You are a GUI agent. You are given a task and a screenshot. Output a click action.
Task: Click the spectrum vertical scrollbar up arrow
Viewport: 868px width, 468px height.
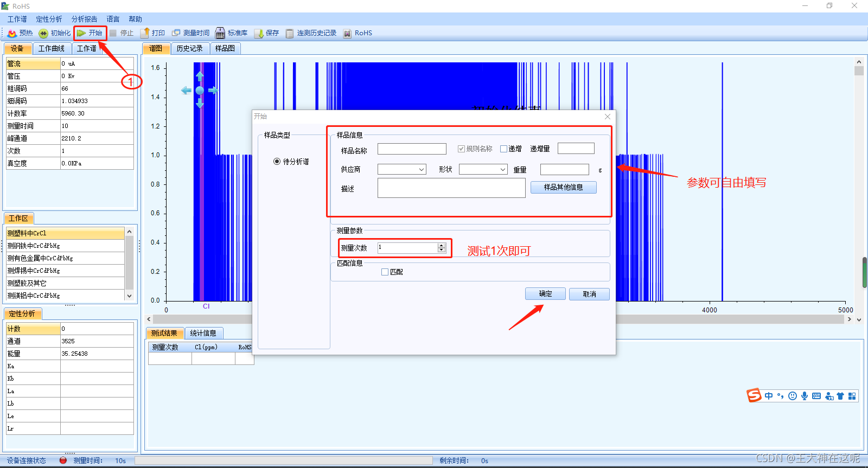click(x=859, y=62)
